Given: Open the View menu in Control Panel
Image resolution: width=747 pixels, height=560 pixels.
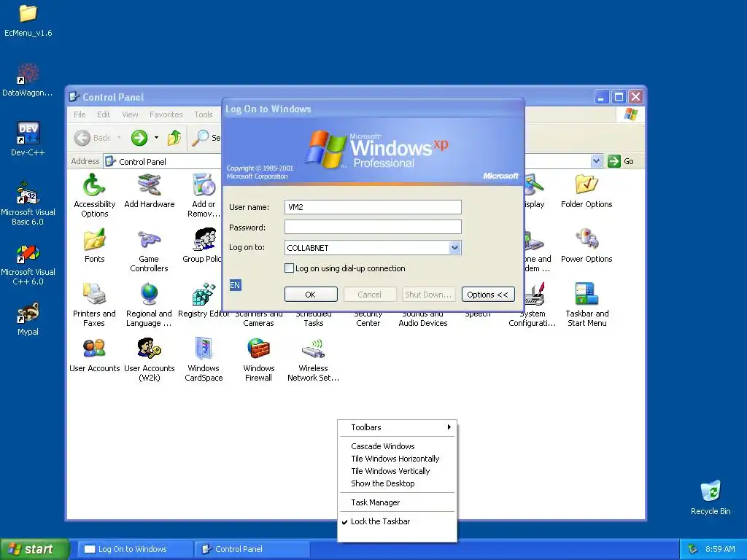Looking at the screenshot, I should coord(130,114).
